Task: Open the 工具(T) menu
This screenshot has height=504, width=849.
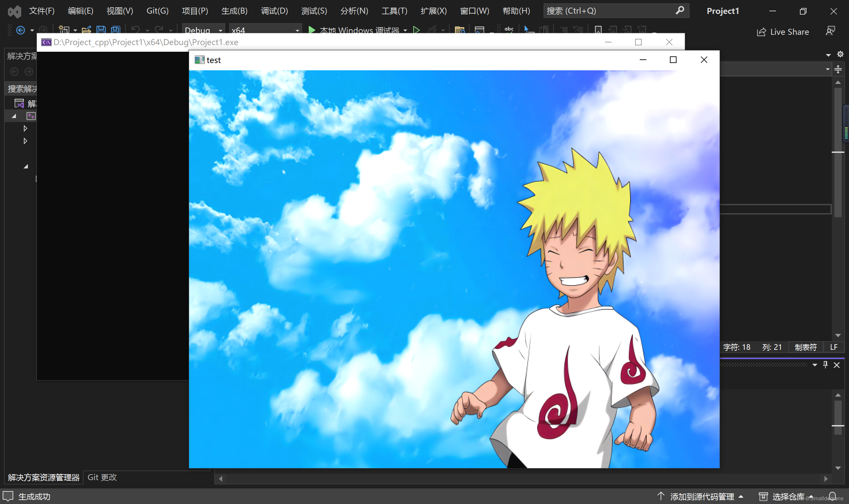Action: (x=394, y=11)
